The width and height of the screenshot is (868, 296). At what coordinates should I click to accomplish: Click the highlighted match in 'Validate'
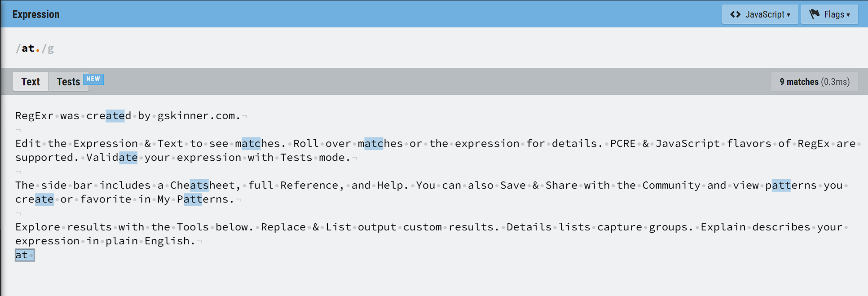(x=128, y=157)
